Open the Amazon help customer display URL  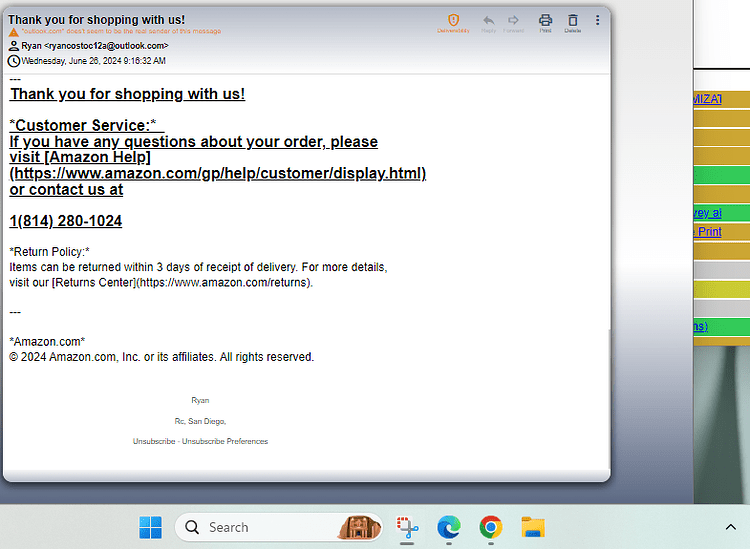[x=218, y=173]
